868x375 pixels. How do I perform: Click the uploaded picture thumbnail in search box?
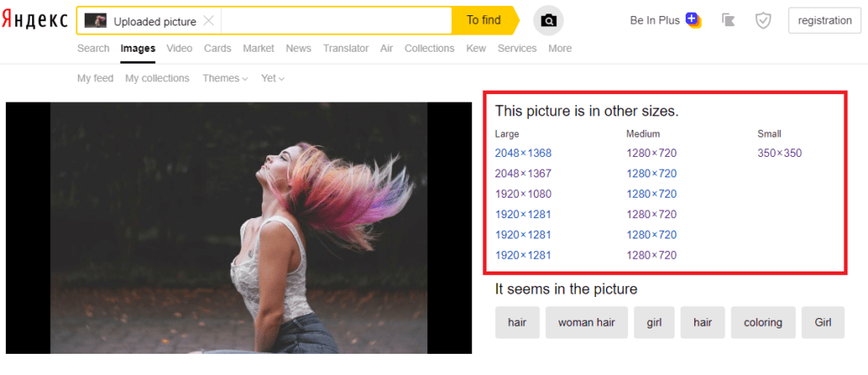[x=95, y=21]
